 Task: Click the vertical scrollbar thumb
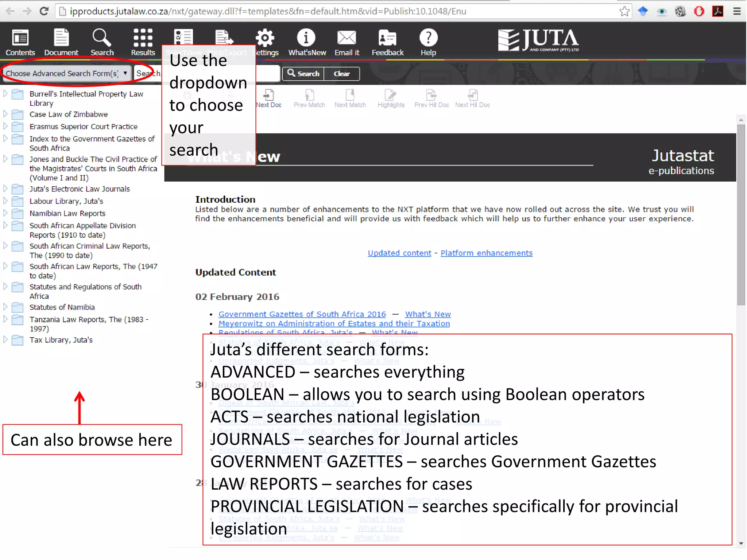[x=741, y=215]
